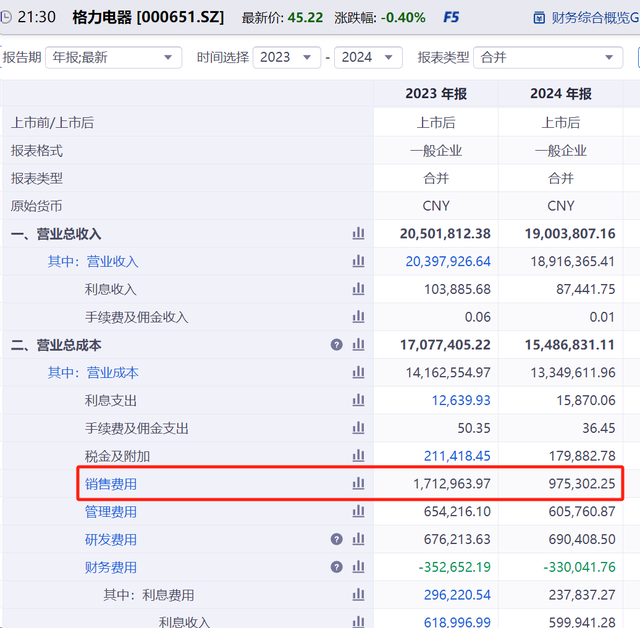
Task: Click 2024 销售费用 value 975,302.25
Action: (582, 484)
